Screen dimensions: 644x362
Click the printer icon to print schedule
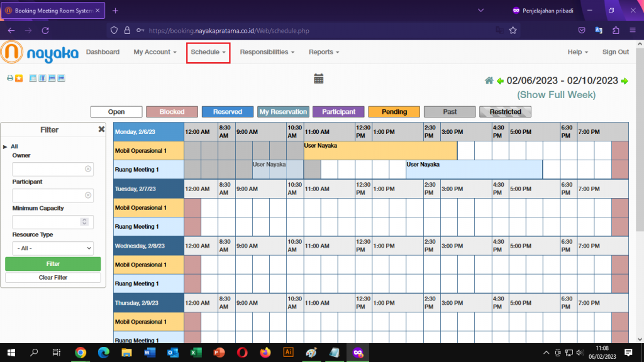[x=10, y=79]
